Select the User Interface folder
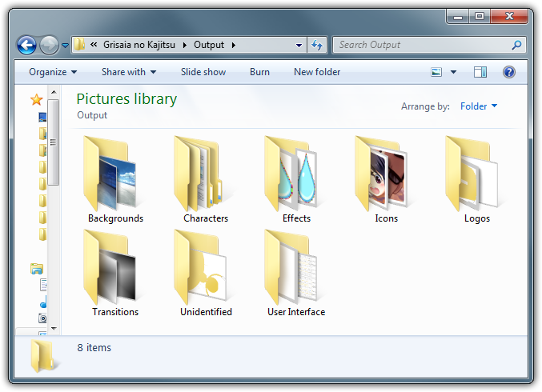This screenshot has width=542, height=392. tap(296, 273)
